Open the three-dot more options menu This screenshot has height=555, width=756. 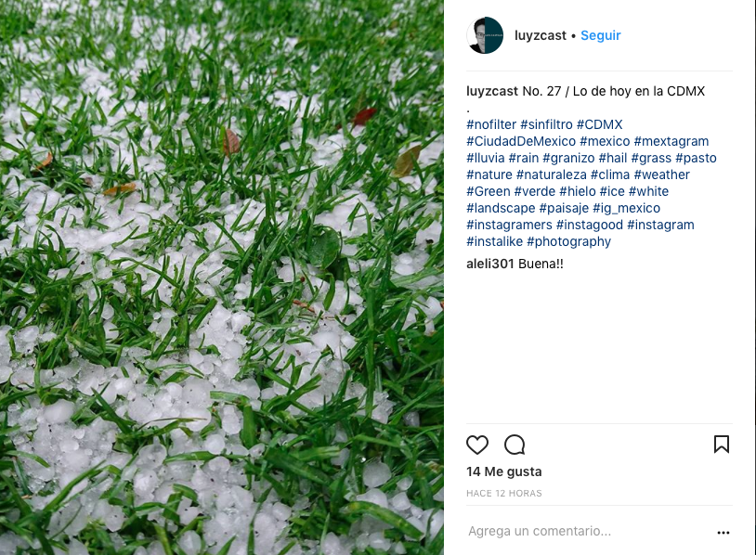[723, 533]
